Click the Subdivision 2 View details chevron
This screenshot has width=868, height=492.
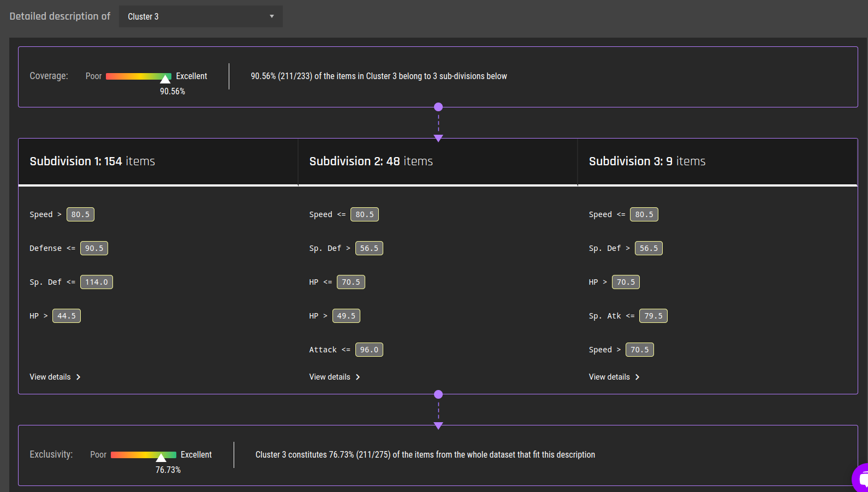point(358,377)
